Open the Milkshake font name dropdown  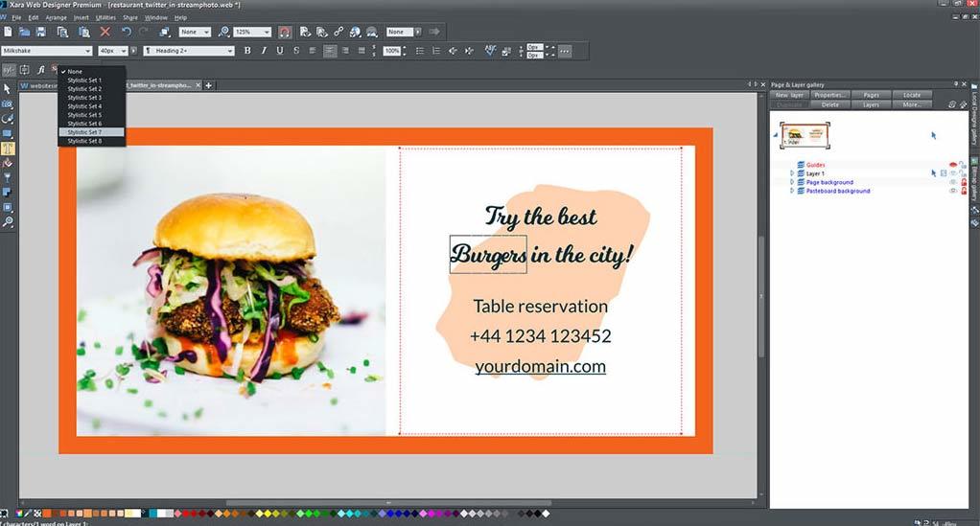click(88, 50)
